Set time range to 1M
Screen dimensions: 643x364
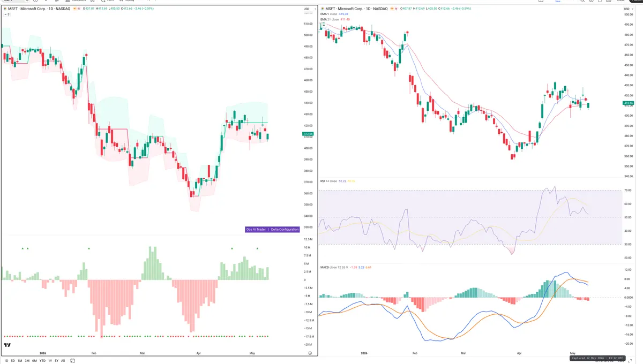click(20, 361)
